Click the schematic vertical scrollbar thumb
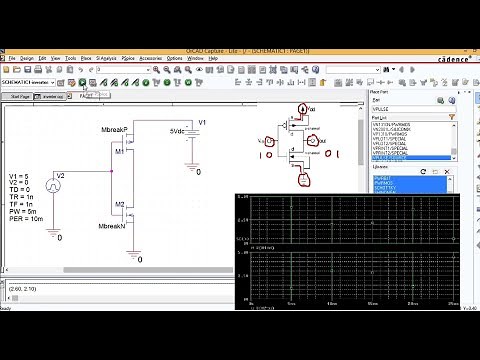Image resolution: width=480 pixels, height=360 pixels. click(x=361, y=142)
